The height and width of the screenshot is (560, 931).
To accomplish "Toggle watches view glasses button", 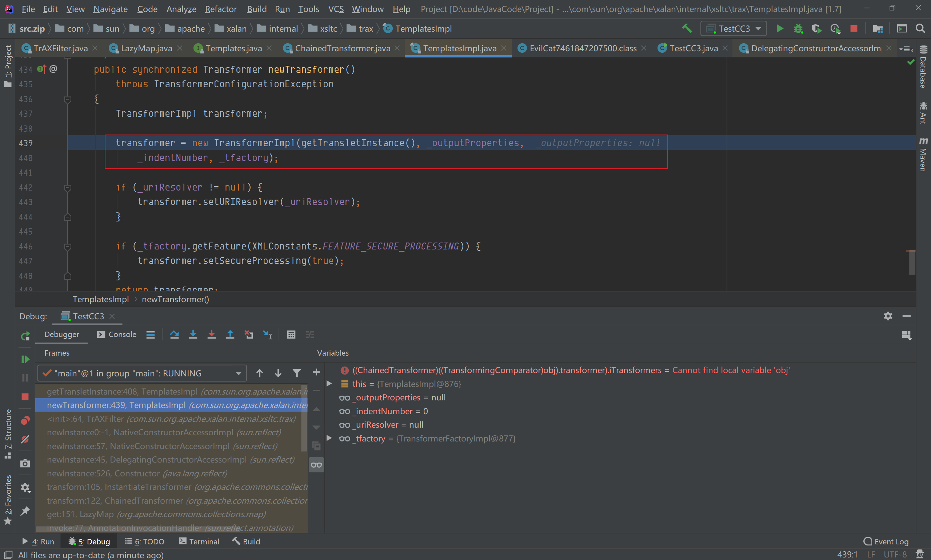I will pos(316,465).
